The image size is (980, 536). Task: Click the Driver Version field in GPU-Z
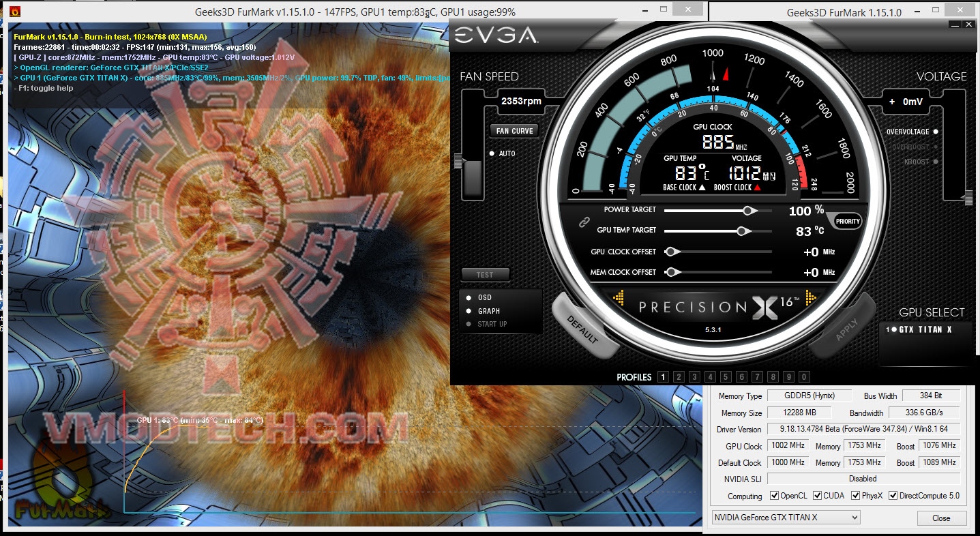tap(863, 429)
